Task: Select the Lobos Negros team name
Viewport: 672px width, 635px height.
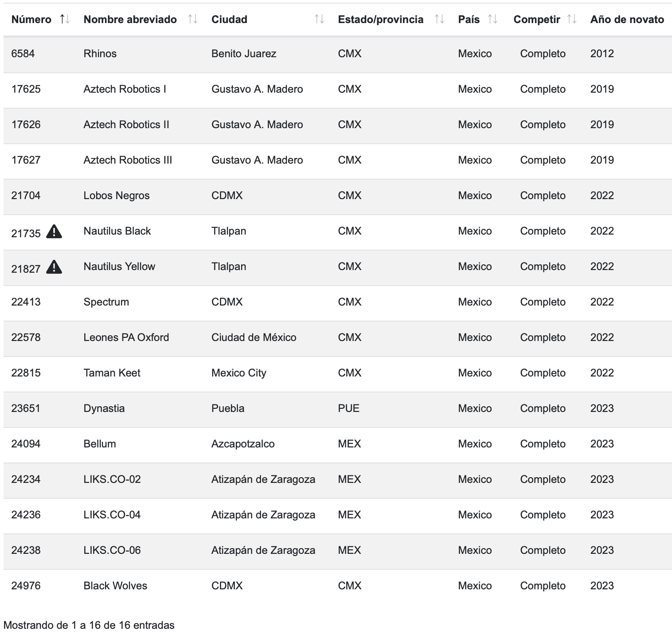Action: (x=116, y=196)
